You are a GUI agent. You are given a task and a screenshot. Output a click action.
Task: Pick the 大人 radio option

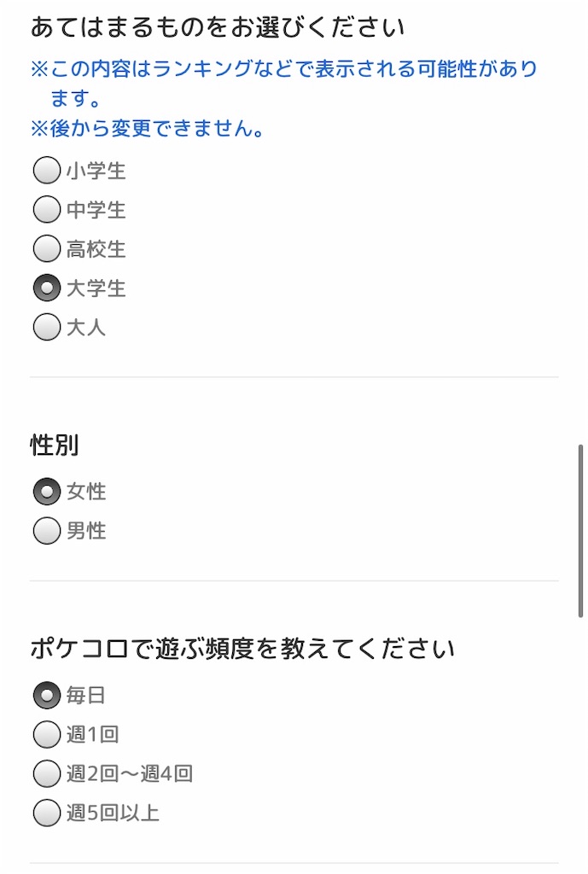(47, 327)
